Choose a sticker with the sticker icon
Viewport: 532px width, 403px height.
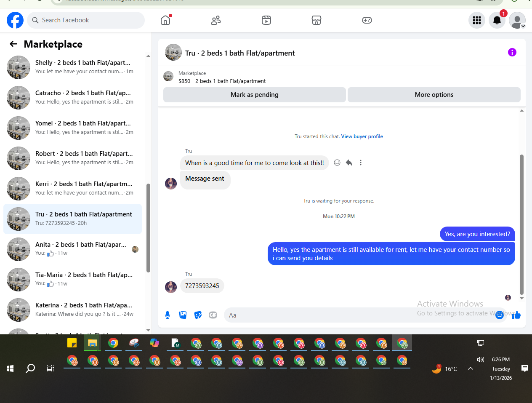[x=198, y=315]
